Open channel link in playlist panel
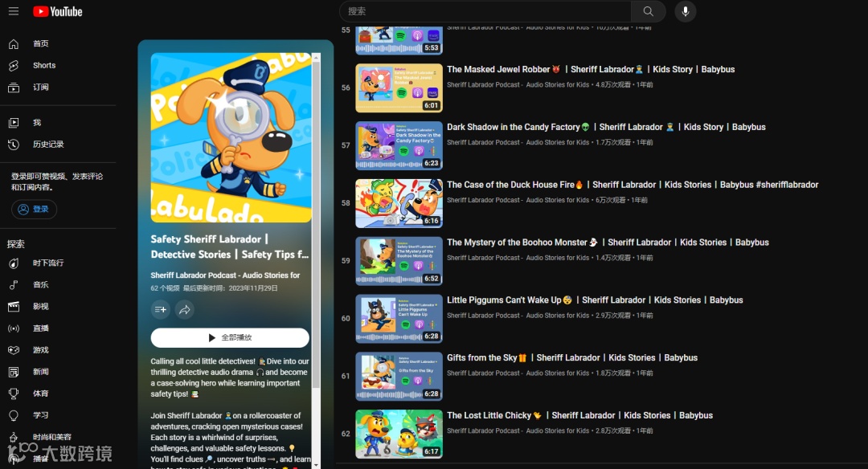868x469 pixels. [225, 275]
